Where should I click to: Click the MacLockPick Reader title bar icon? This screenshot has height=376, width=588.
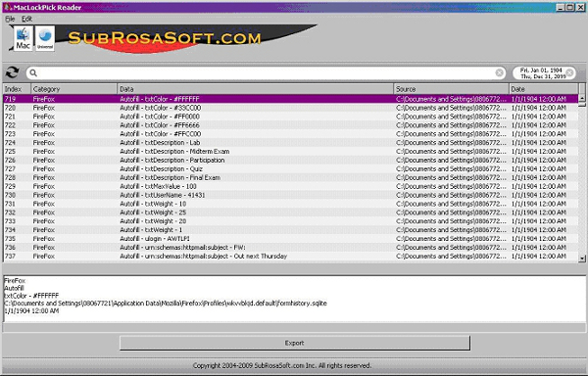[x=7, y=7]
